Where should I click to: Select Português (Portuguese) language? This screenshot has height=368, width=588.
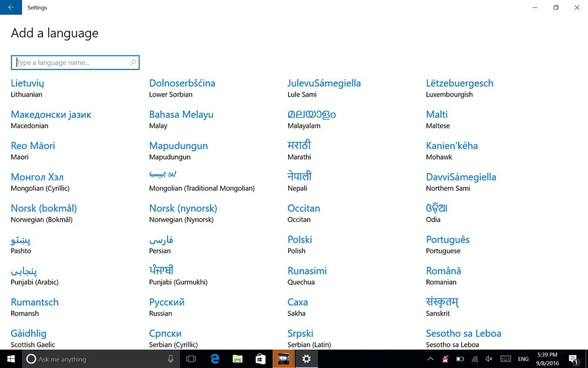[x=447, y=244]
